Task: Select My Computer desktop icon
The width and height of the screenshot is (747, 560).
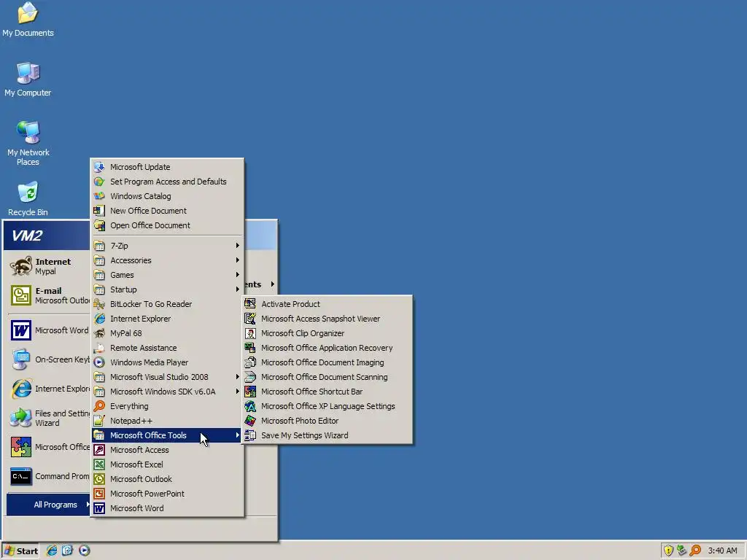Action: click(28, 79)
